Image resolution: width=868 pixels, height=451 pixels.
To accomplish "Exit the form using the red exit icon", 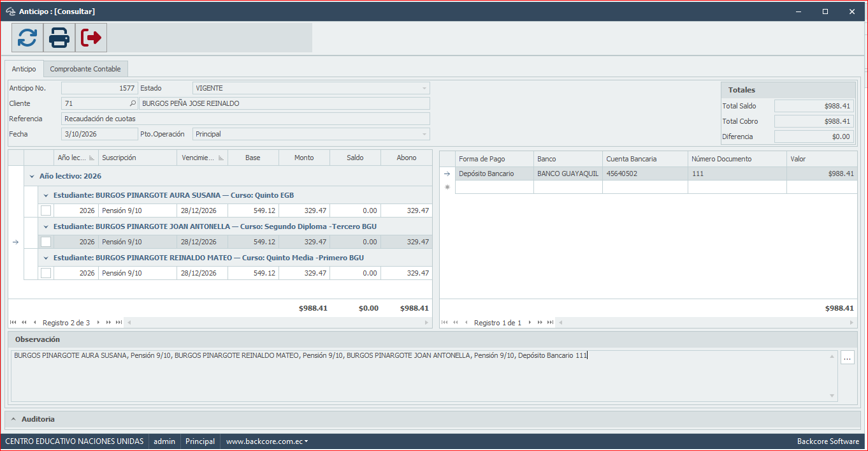I will point(91,38).
